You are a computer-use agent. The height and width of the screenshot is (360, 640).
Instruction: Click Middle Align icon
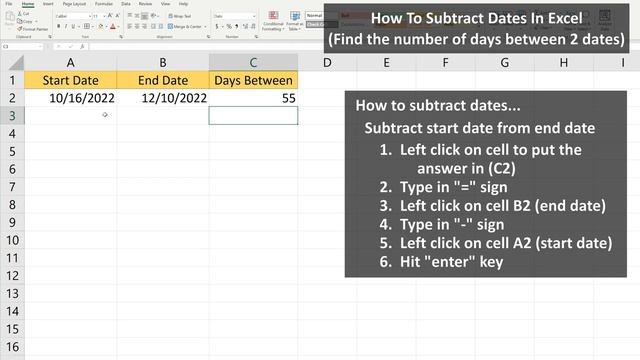137,16
